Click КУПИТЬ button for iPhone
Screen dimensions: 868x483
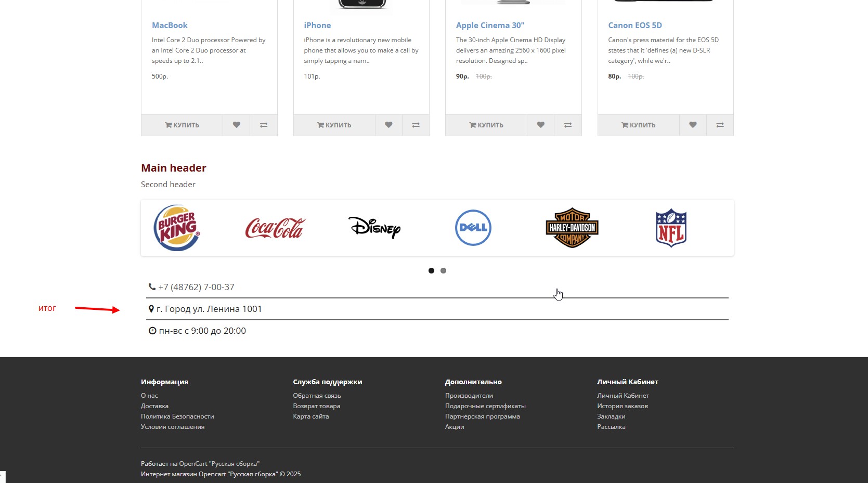[x=334, y=125]
